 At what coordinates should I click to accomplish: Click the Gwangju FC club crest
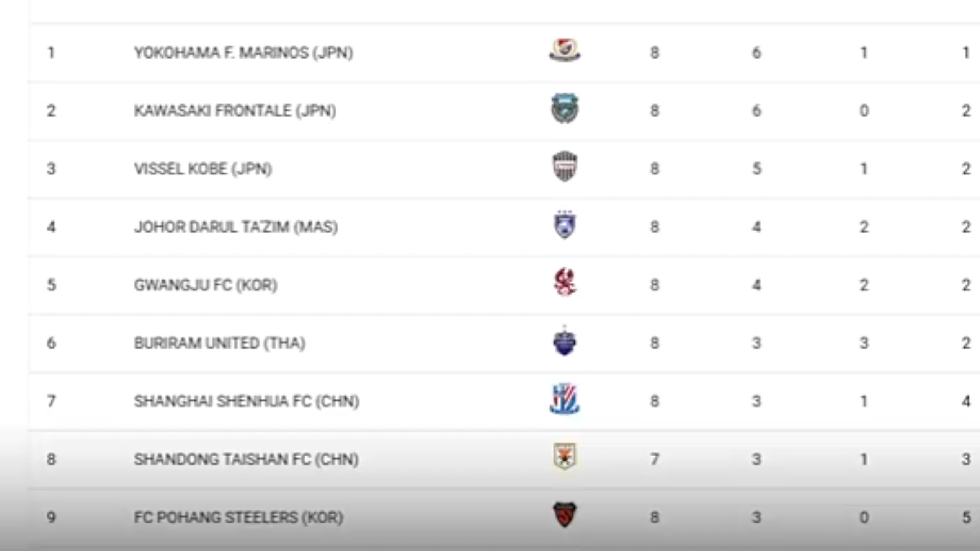pos(565,283)
